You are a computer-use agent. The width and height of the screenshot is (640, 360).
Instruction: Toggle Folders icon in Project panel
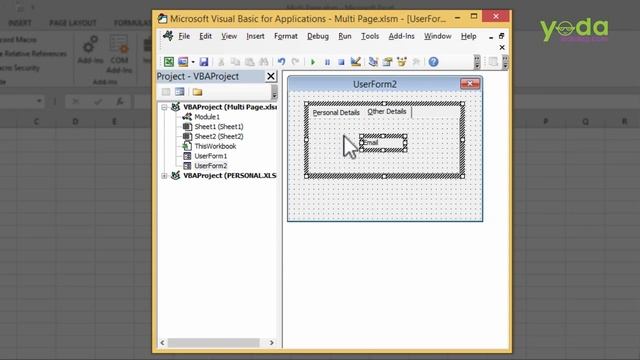click(197, 92)
